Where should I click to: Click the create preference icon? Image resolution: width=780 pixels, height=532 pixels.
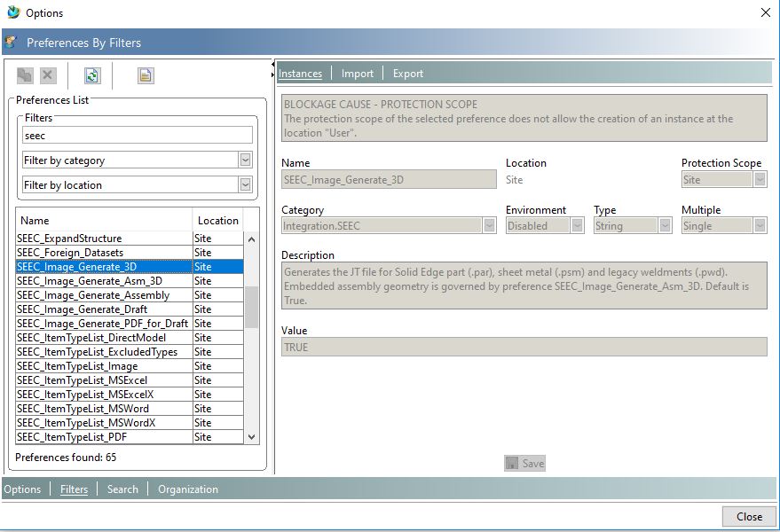[24, 75]
